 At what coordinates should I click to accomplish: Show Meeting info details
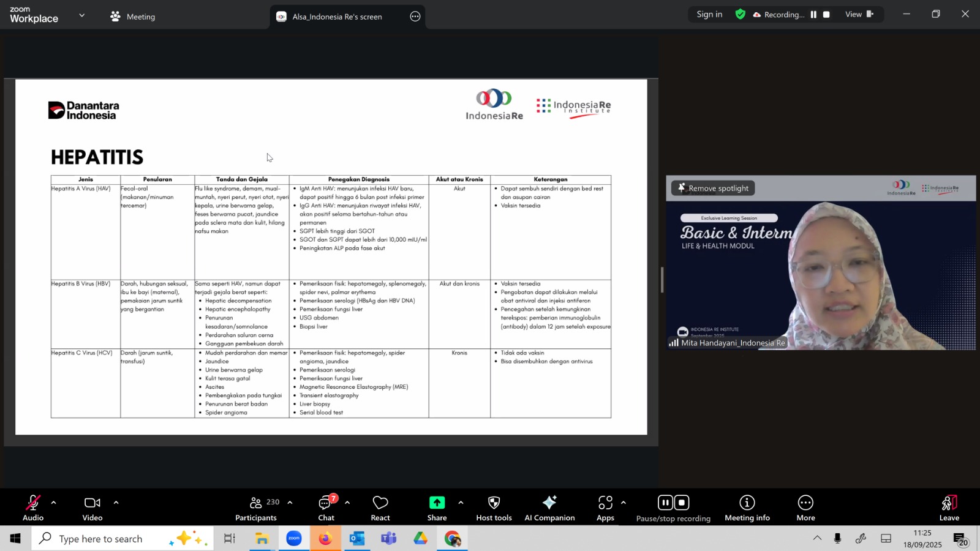click(747, 508)
